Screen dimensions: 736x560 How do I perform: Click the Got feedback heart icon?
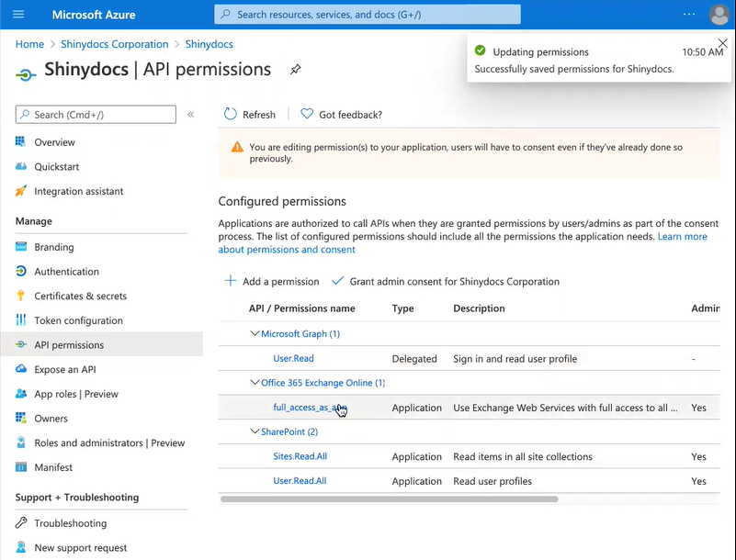coord(307,115)
